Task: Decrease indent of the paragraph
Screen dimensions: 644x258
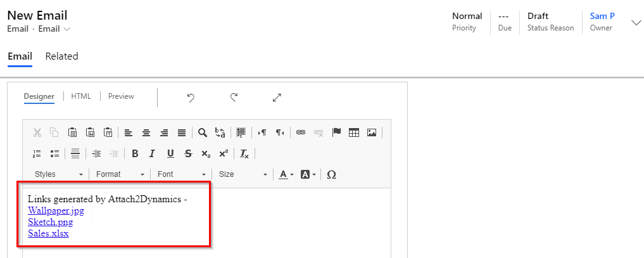Action: [x=114, y=153]
